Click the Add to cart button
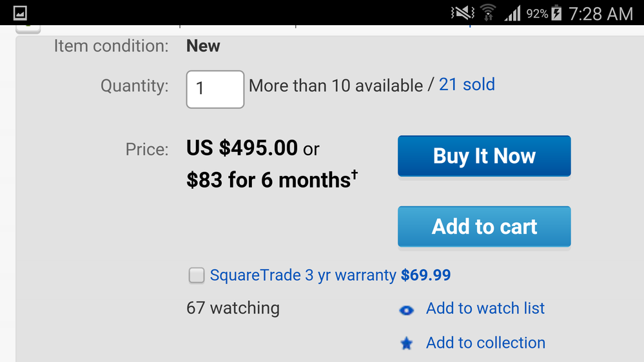644x362 pixels. pyautogui.click(x=484, y=227)
